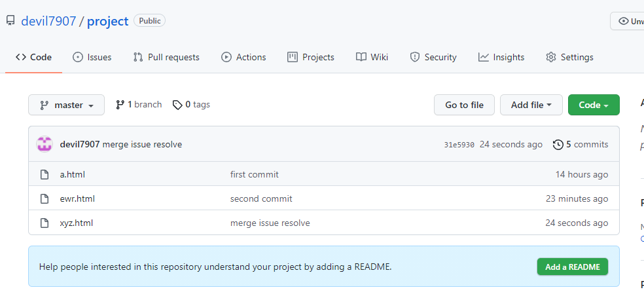The width and height of the screenshot is (644, 298).
Task: Click file icon beside ewr.html
Action: [x=45, y=199]
